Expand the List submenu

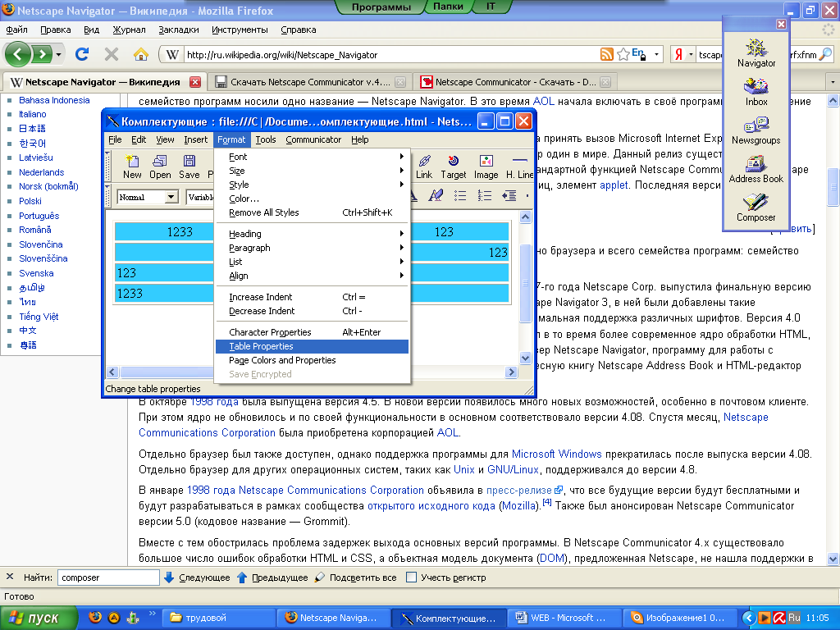(312, 262)
